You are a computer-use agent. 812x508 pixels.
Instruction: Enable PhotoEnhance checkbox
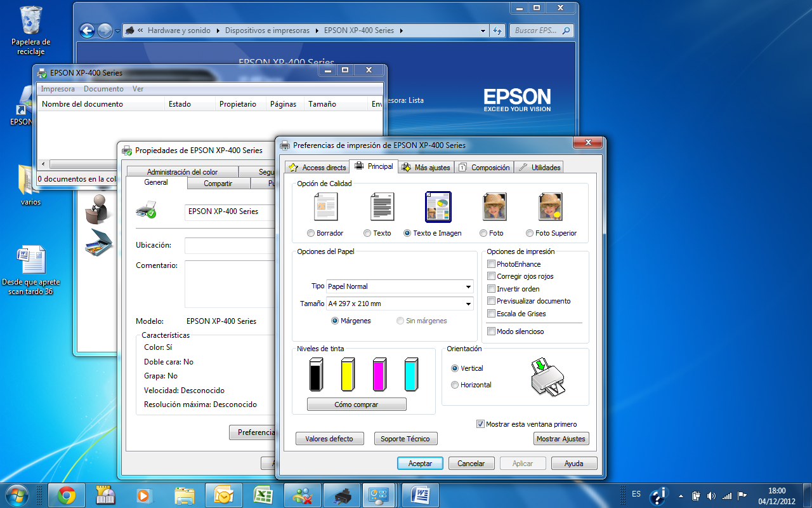pyautogui.click(x=491, y=264)
